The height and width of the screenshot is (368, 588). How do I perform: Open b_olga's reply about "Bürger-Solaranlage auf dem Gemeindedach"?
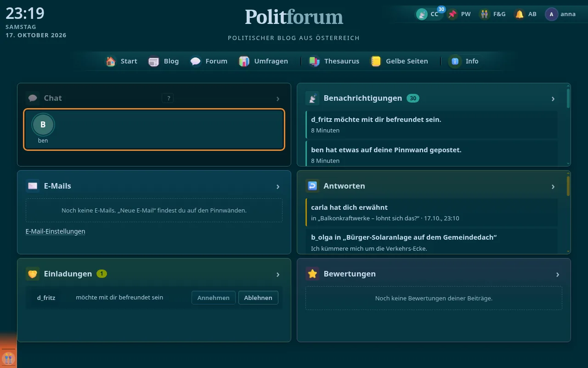pyautogui.click(x=431, y=241)
